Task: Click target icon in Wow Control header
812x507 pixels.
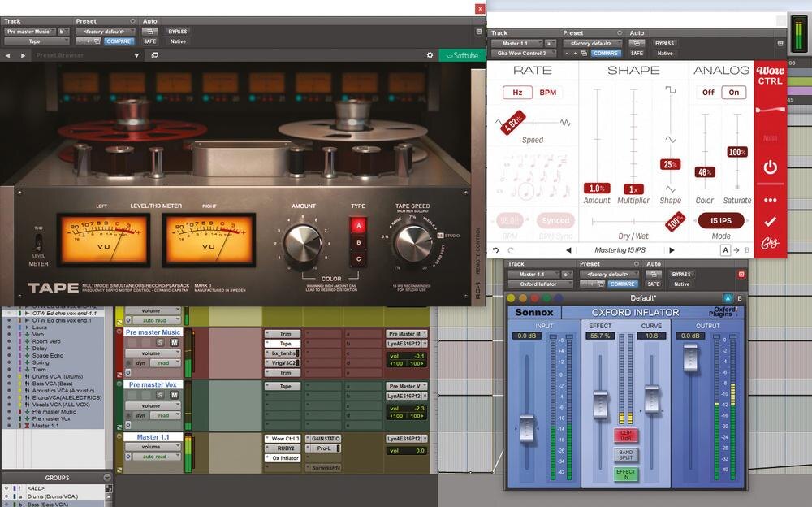Action: pyautogui.click(x=780, y=44)
